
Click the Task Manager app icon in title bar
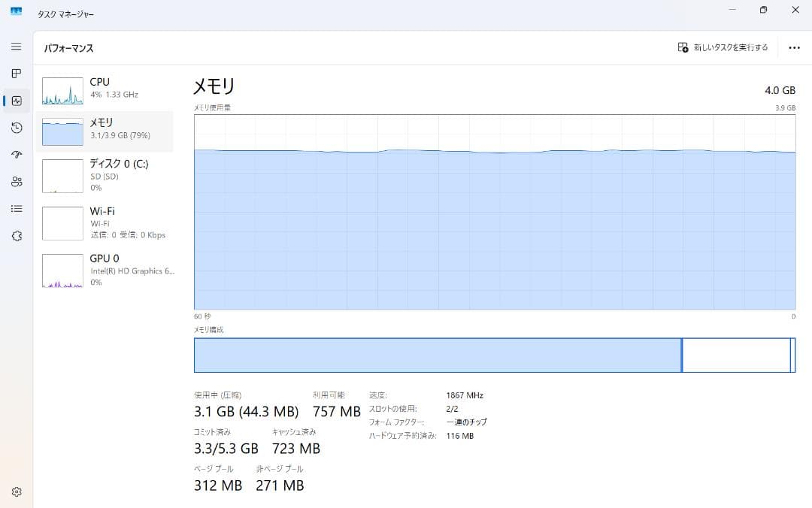click(16, 11)
